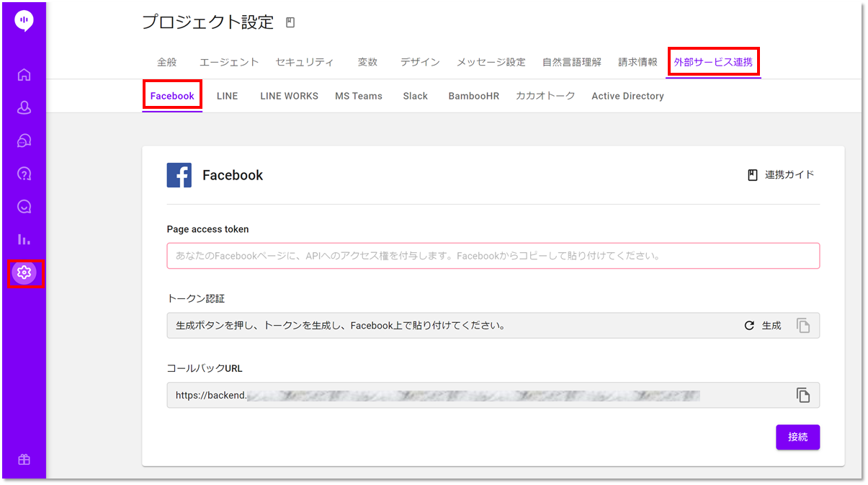Switch to the デザイン tab
Viewport: 868px width, 485px height.
click(420, 62)
